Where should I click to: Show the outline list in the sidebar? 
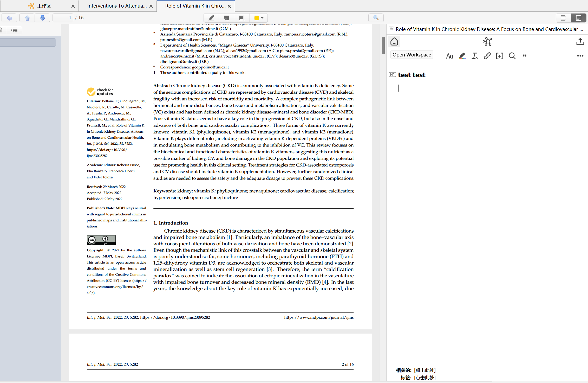15,30
